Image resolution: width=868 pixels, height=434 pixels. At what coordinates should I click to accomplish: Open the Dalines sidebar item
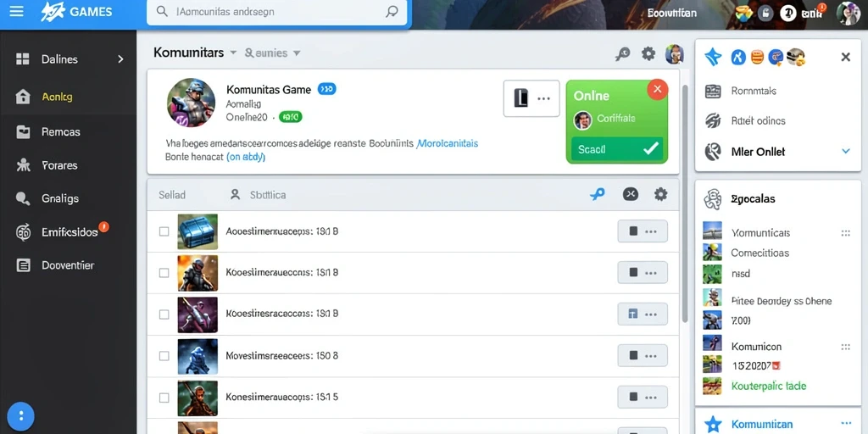[x=68, y=59]
